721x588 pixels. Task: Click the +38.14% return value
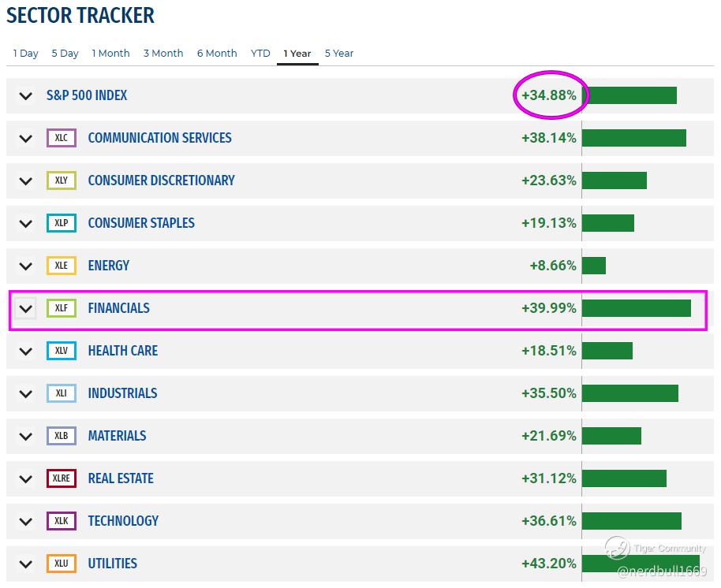548,138
